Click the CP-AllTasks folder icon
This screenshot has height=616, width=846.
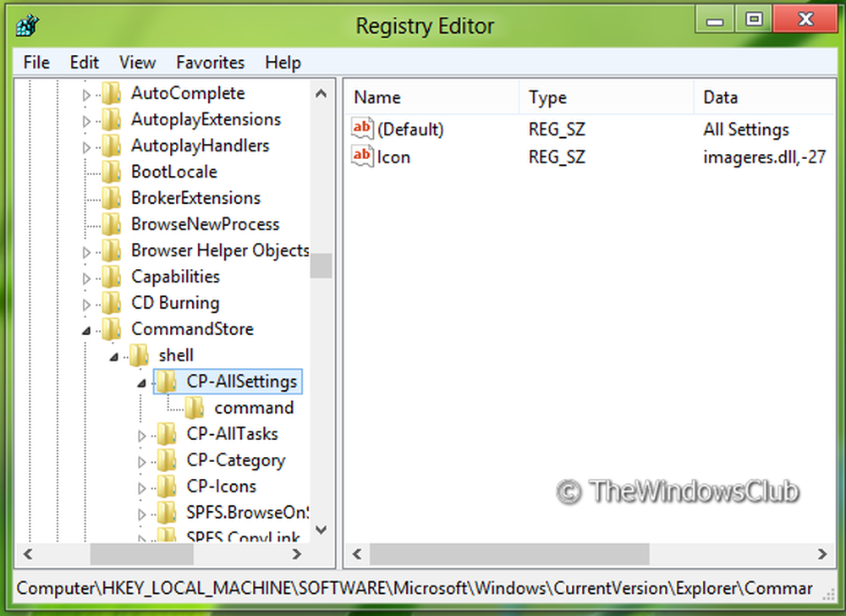(x=167, y=434)
